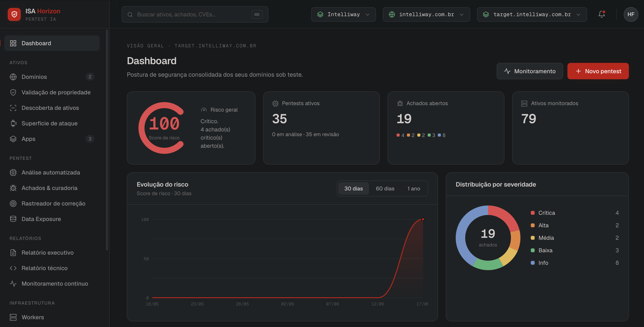Click the sidebar vertical scrollbar
644x327 pixels.
click(x=107, y=140)
